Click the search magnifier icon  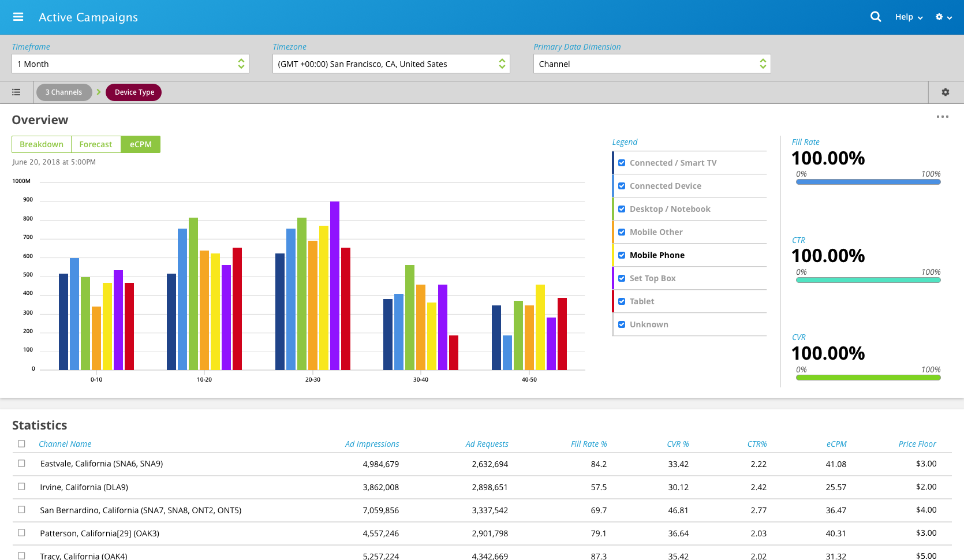coord(875,17)
